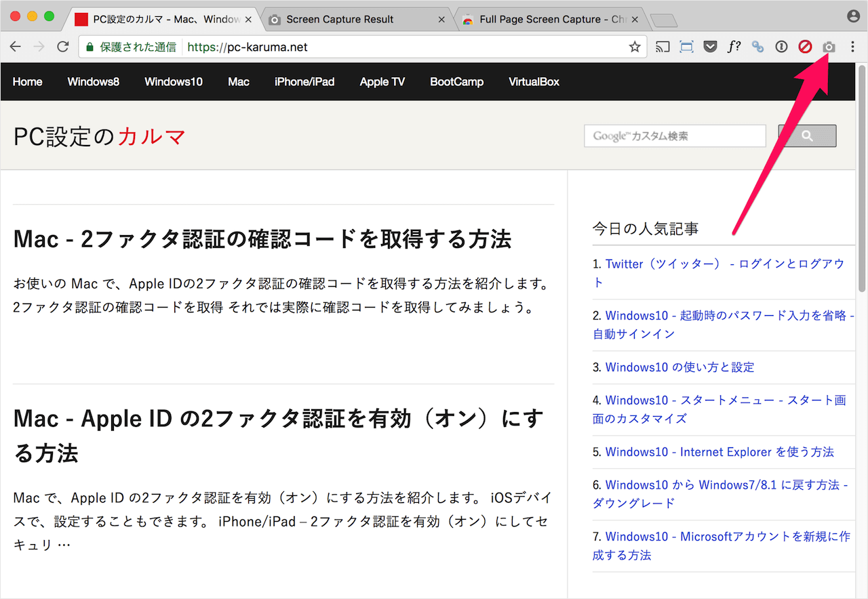Click the Google カスタム検索 input field
Viewport: 868px width, 599px height.
tap(675, 136)
